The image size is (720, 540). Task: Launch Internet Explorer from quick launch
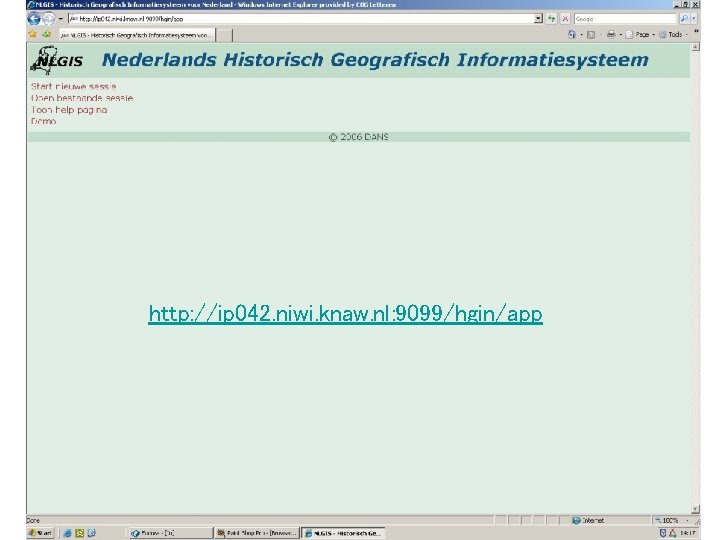[x=67, y=533]
